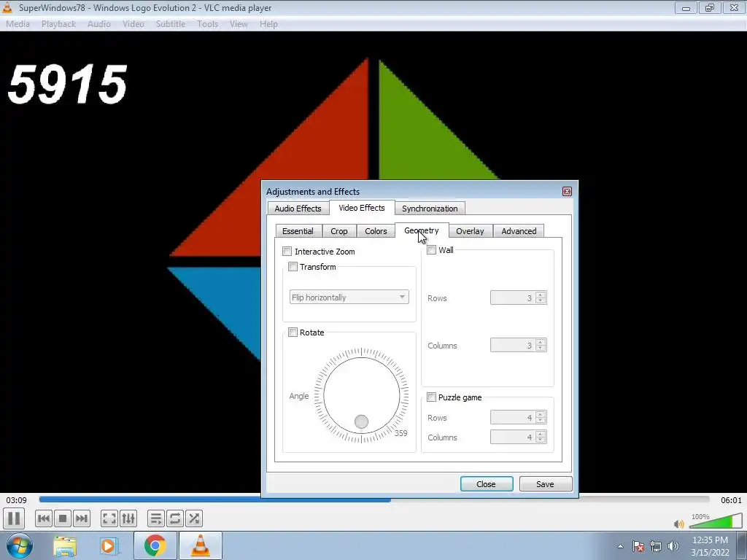Enable the Puzzle game checkbox
This screenshot has width=747, height=560.
tap(432, 397)
